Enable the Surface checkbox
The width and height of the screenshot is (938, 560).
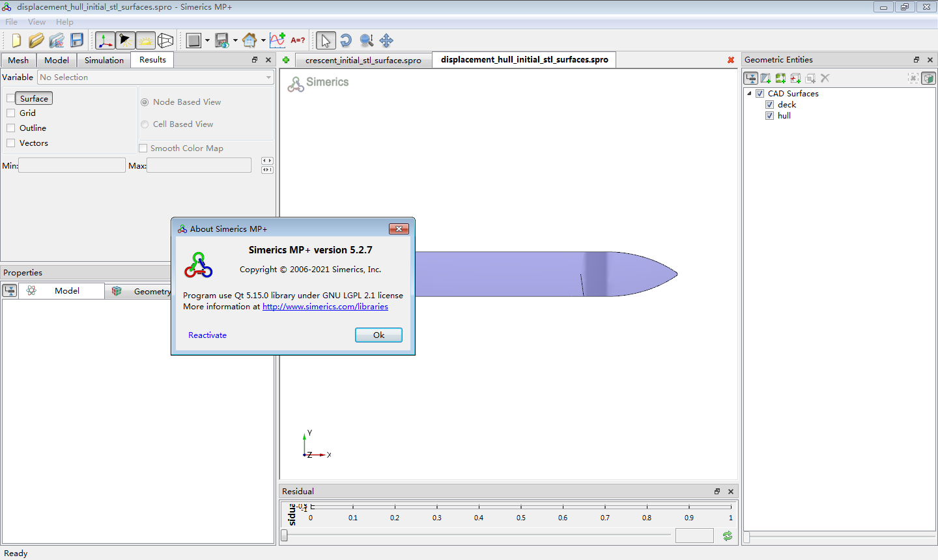tap(10, 98)
